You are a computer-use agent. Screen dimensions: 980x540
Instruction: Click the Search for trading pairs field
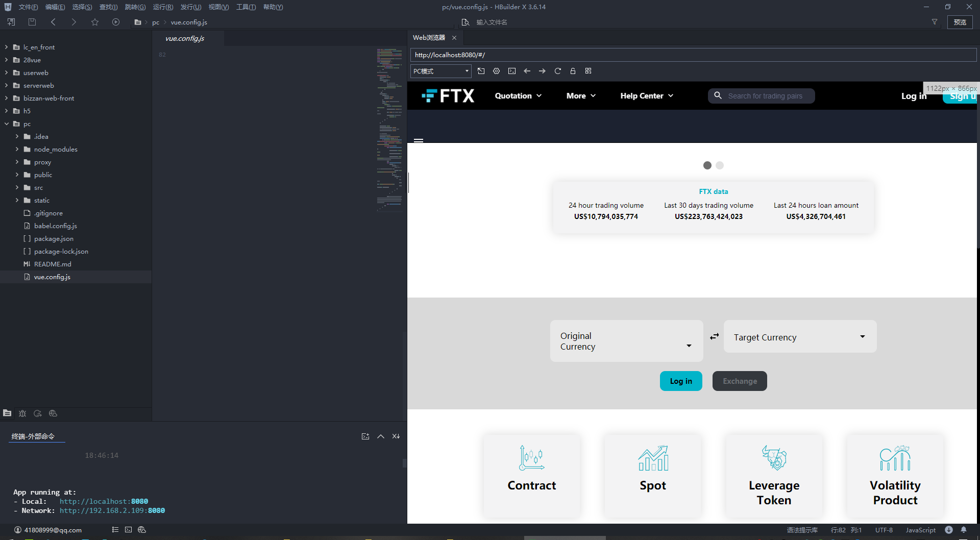[x=761, y=95]
